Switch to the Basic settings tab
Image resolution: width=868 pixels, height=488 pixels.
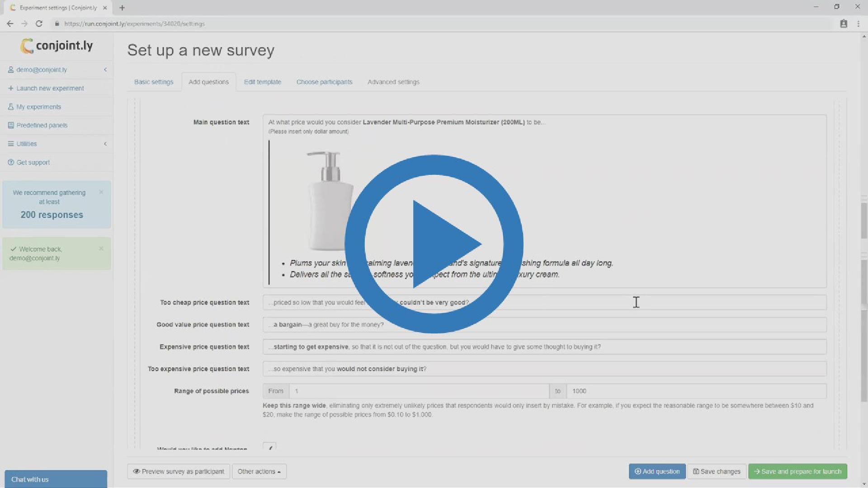pyautogui.click(x=154, y=82)
